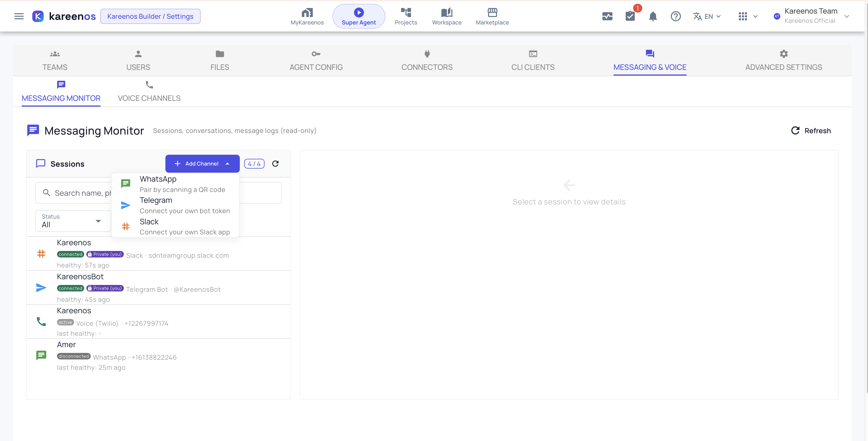The image size is (868, 441).
Task: Open the hamburger navigation menu
Action: [19, 16]
